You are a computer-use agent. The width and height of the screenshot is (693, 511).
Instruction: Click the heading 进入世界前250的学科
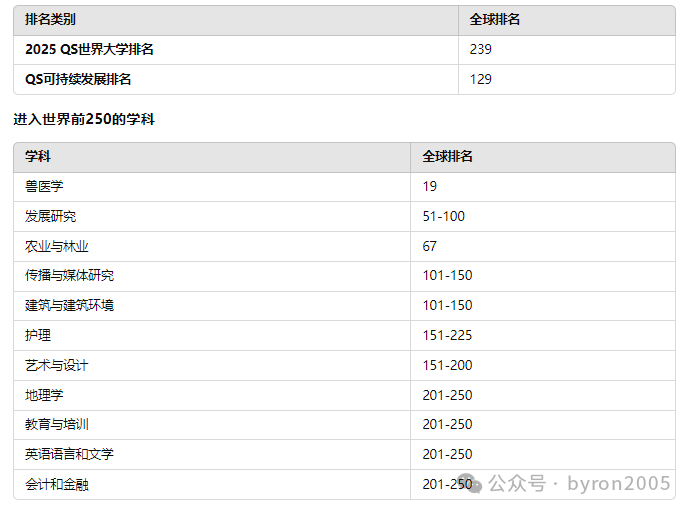(84, 119)
